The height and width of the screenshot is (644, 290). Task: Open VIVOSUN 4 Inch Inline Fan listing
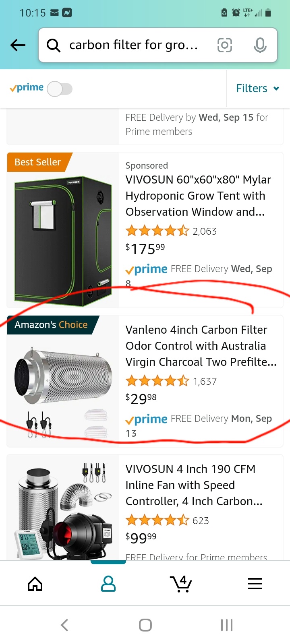pyautogui.click(x=194, y=485)
